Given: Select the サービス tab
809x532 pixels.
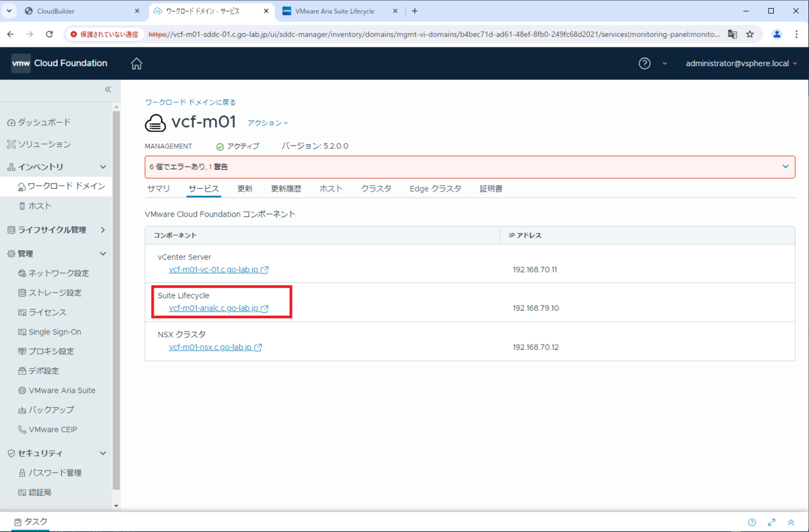Looking at the screenshot, I should (204, 189).
